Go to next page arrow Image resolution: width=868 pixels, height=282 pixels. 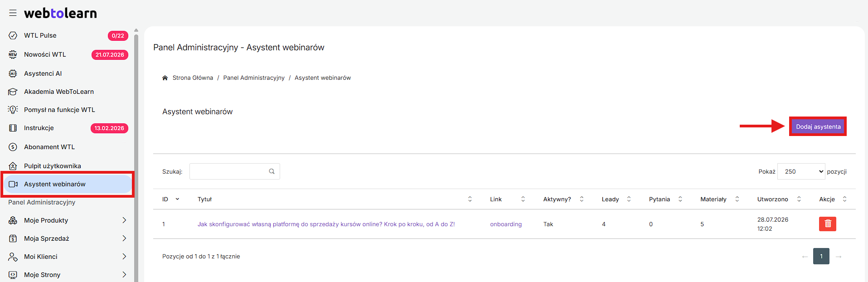click(839, 257)
